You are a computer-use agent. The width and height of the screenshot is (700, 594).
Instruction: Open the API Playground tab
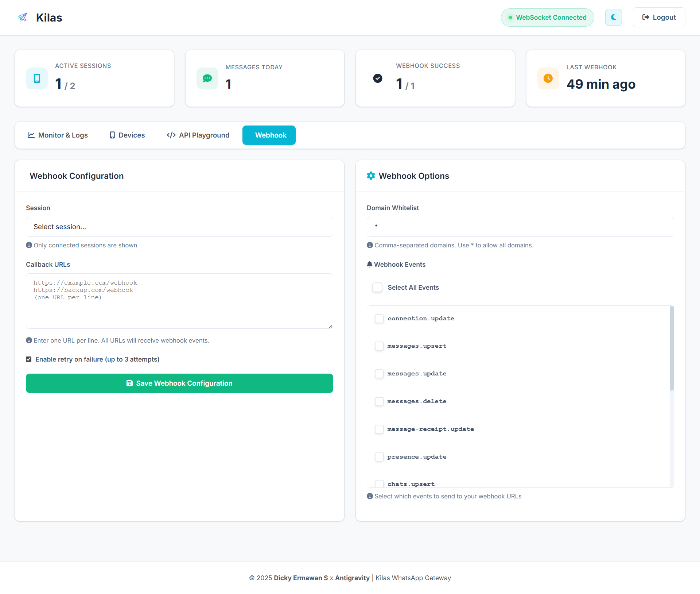198,135
